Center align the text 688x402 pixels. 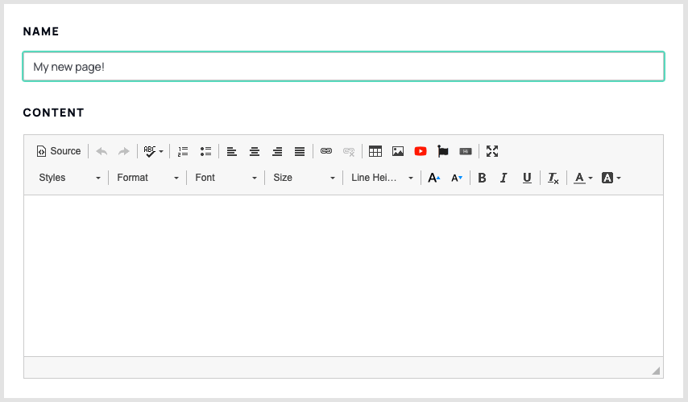(x=254, y=151)
